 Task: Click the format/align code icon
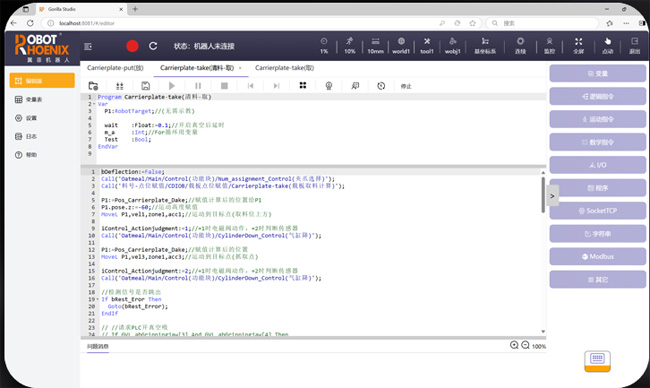pyautogui.click(x=120, y=86)
